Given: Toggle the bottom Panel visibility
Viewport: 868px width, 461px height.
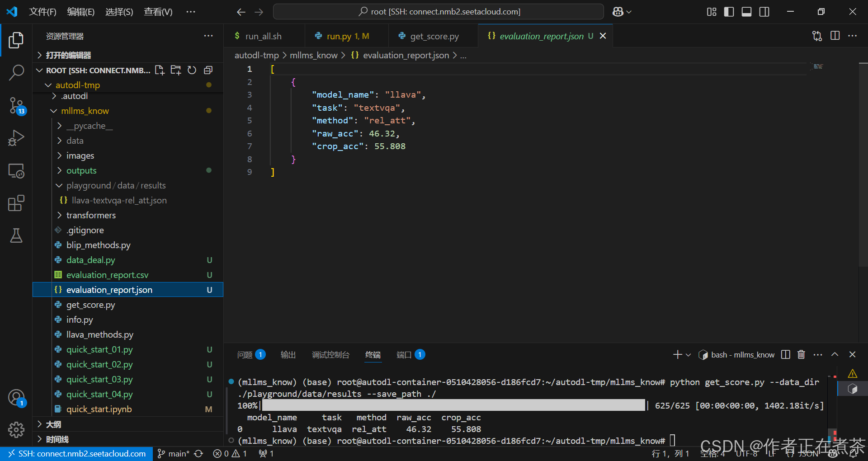Looking at the screenshot, I should [x=746, y=11].
